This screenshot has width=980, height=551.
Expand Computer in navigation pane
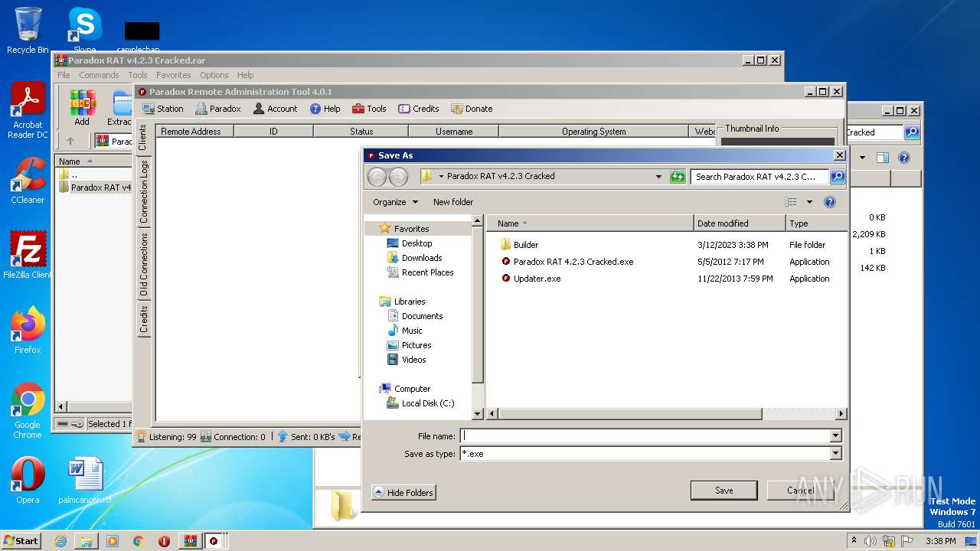pos(412,389)
